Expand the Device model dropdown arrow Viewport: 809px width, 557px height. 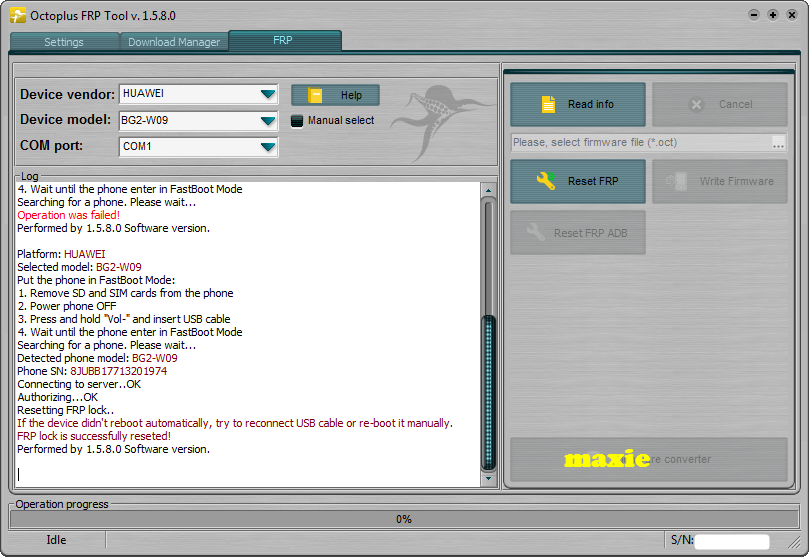(268, 121)
